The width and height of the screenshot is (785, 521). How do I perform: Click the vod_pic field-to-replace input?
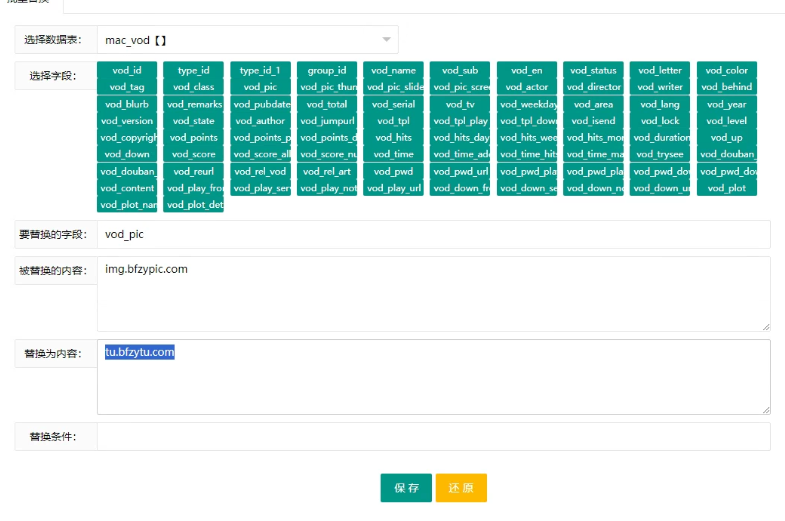[433, 234]
